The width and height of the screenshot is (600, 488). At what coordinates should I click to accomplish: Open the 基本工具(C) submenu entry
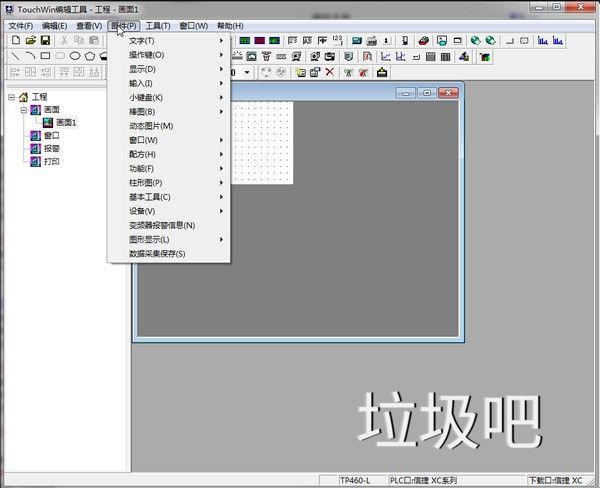point(169,197)
